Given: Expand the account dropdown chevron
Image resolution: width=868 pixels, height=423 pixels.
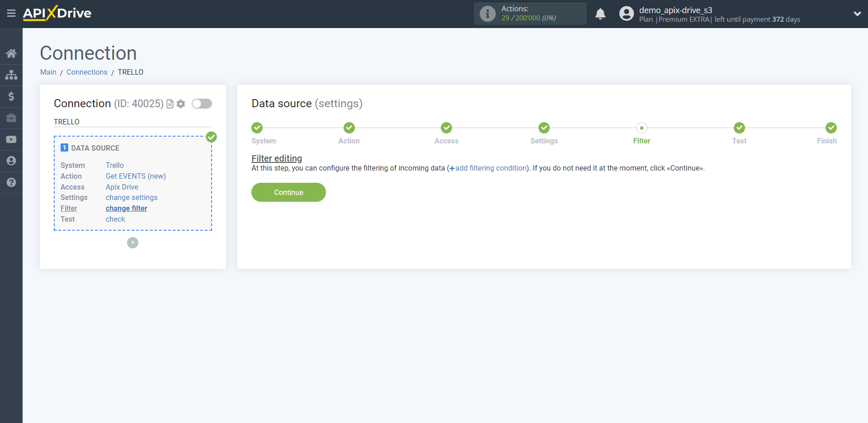Looking at the screenshot, I should tap(857, 14).
